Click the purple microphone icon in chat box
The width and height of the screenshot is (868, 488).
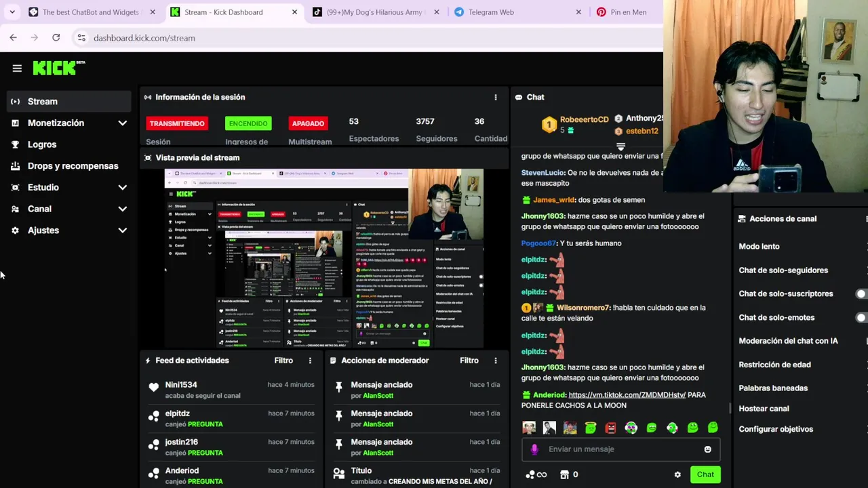[x=534, y=449]
